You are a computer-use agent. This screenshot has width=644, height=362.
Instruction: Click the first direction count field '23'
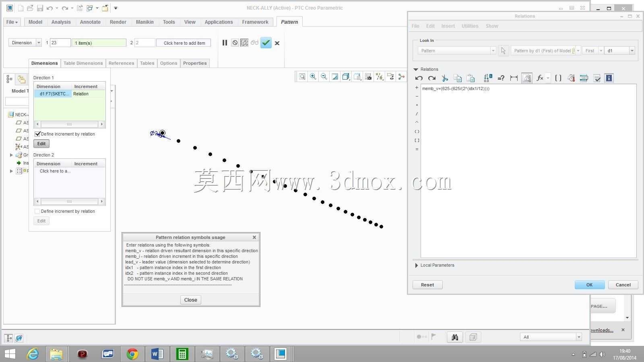pyautogui.click(x=60, y=43)
